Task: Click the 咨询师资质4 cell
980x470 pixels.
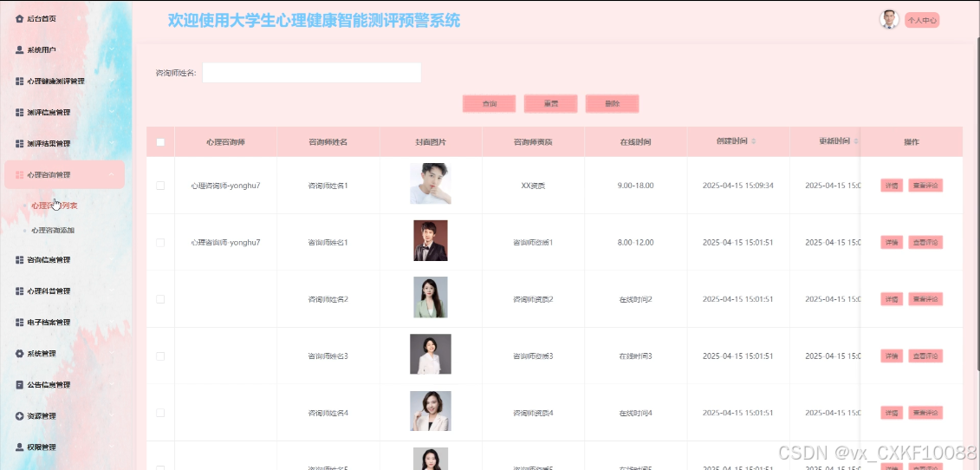Action: (x=533, y=413)
